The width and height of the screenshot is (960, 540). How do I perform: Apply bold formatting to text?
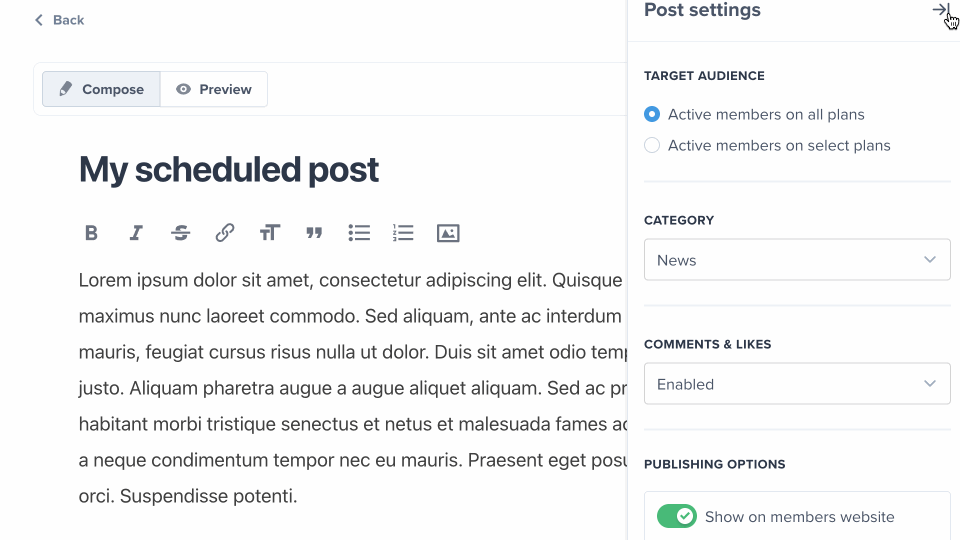[91, 233]
